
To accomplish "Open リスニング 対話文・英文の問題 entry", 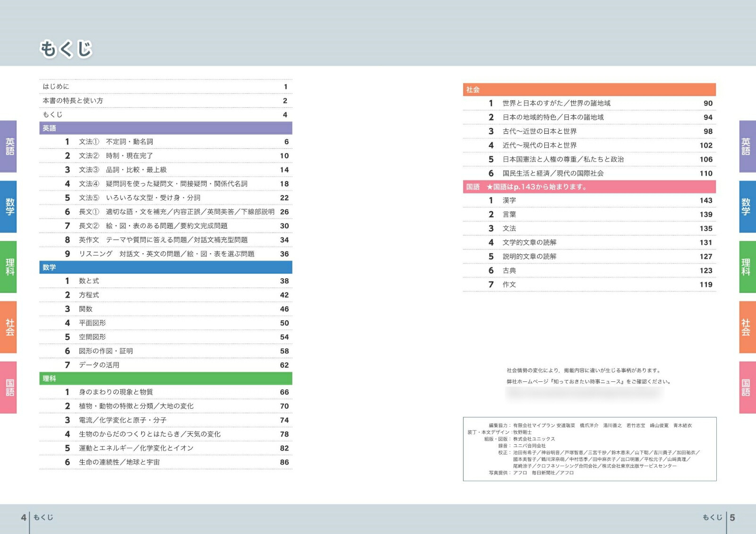I will coord(166,254).
